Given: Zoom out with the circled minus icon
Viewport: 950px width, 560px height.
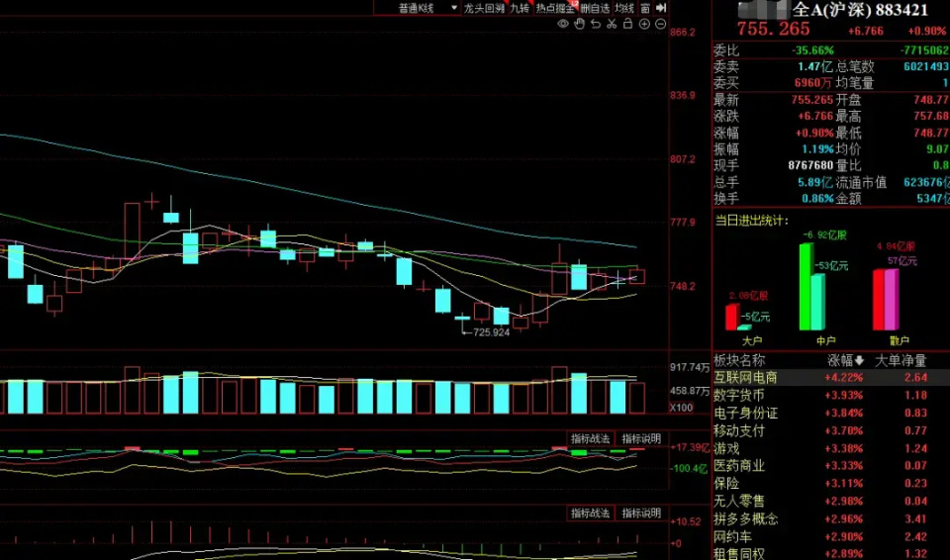Looking at the screenshot, I should click(x=660, y=25).
